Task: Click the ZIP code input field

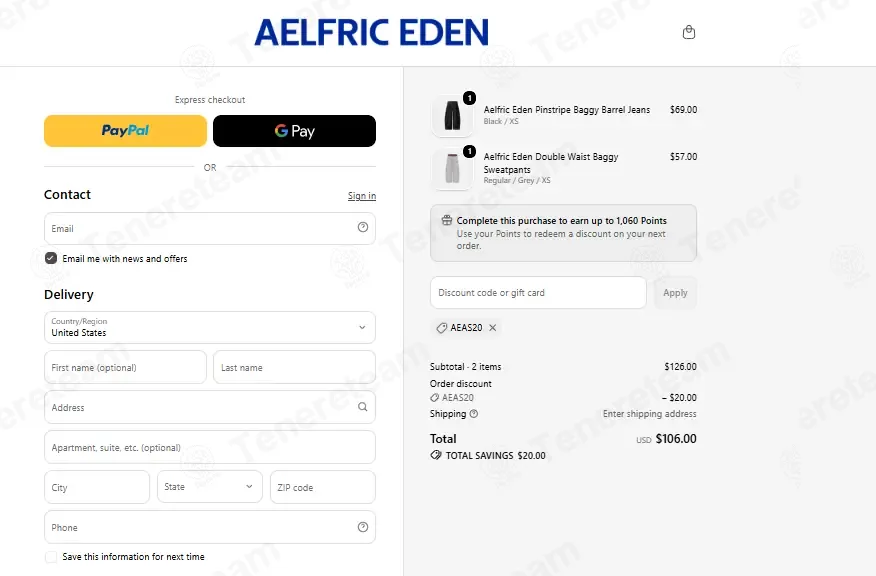Action: [x=322, y=487]
